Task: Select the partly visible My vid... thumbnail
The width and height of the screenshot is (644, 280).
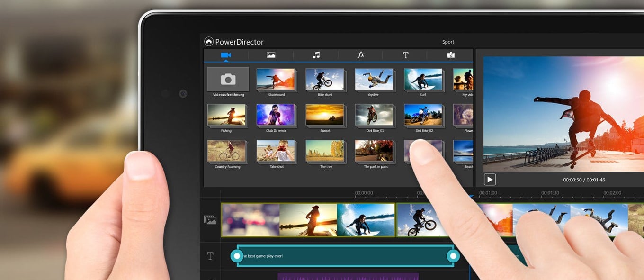Action: [463, 80]
